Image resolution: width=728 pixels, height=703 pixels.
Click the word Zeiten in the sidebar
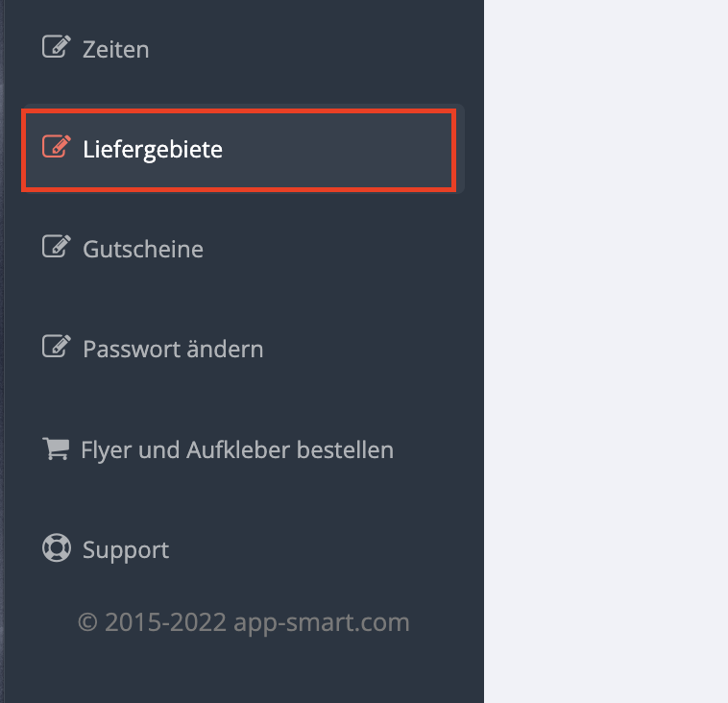point(115,49)
